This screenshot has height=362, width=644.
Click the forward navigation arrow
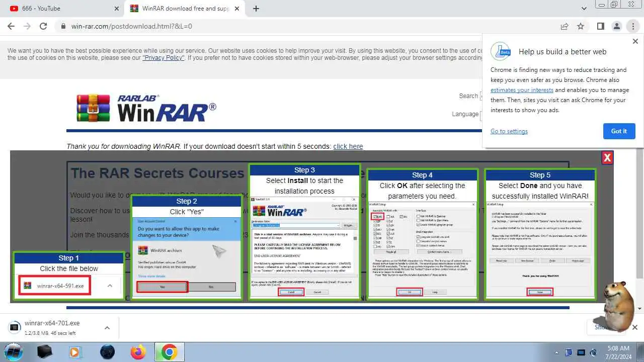coord(27,26)
